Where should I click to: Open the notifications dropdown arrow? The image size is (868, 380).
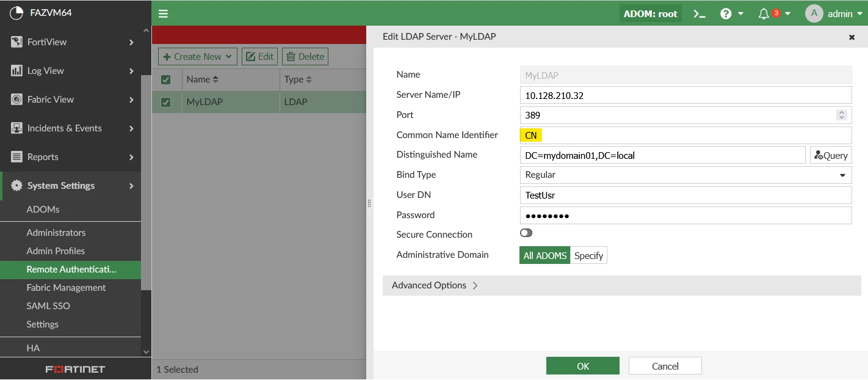787,13
